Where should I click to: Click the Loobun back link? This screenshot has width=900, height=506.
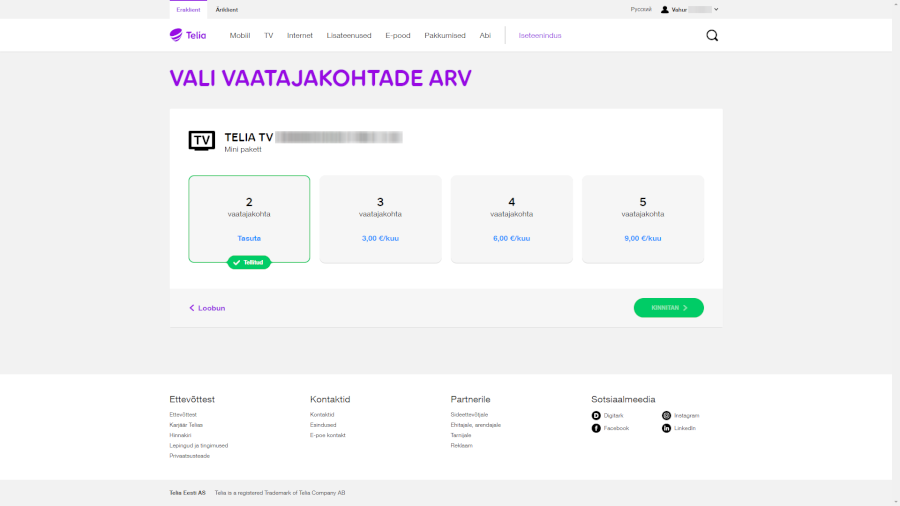[207, 308]
